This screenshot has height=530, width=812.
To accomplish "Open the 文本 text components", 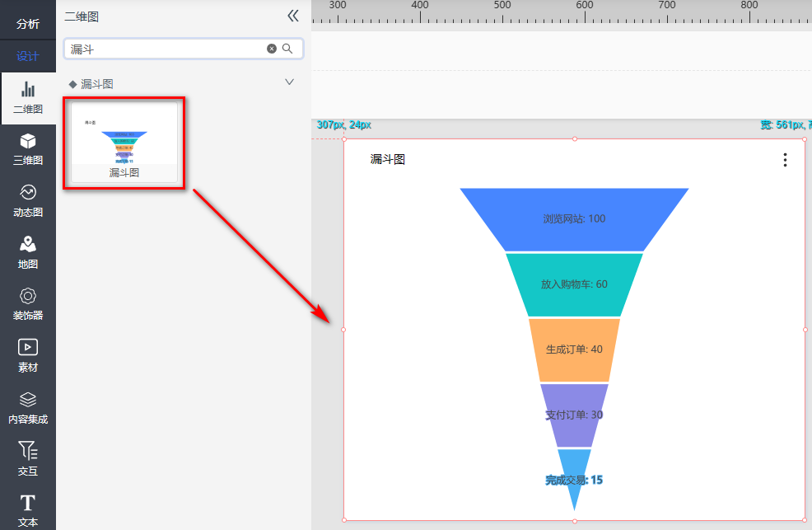I will [x=28, y=509].
